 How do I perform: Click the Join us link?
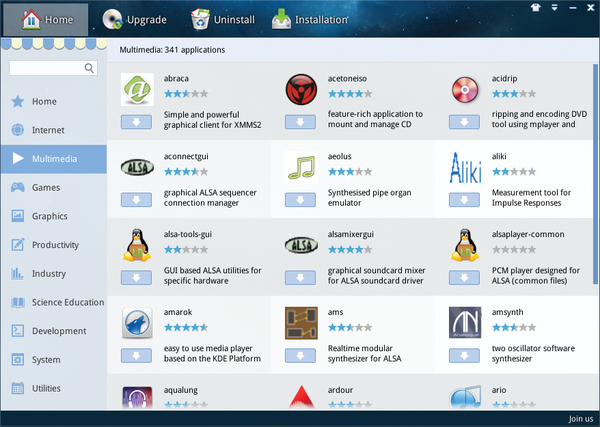pos(580,419)
